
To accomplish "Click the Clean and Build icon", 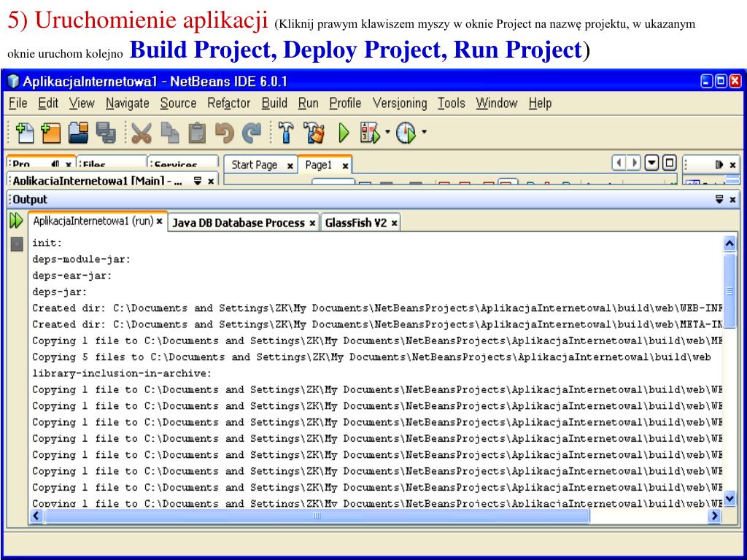I will point(314,133).
